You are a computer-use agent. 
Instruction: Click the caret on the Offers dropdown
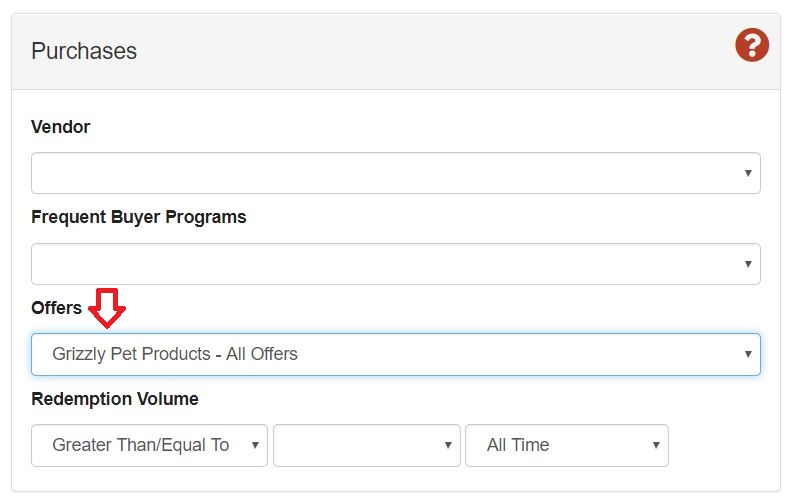[x=747, y=354]
